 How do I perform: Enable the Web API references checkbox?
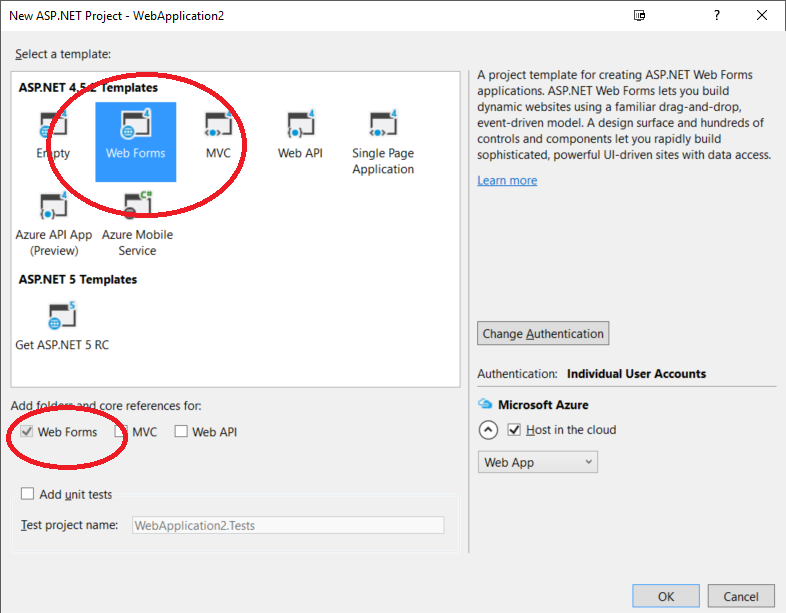coord(181,431)
